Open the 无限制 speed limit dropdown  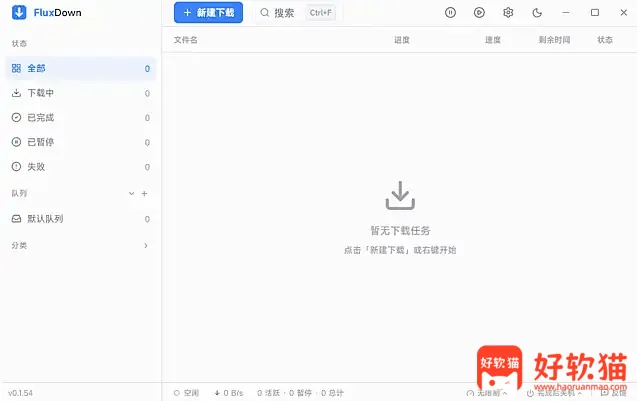pyautogui.click(x=487, y=393)
